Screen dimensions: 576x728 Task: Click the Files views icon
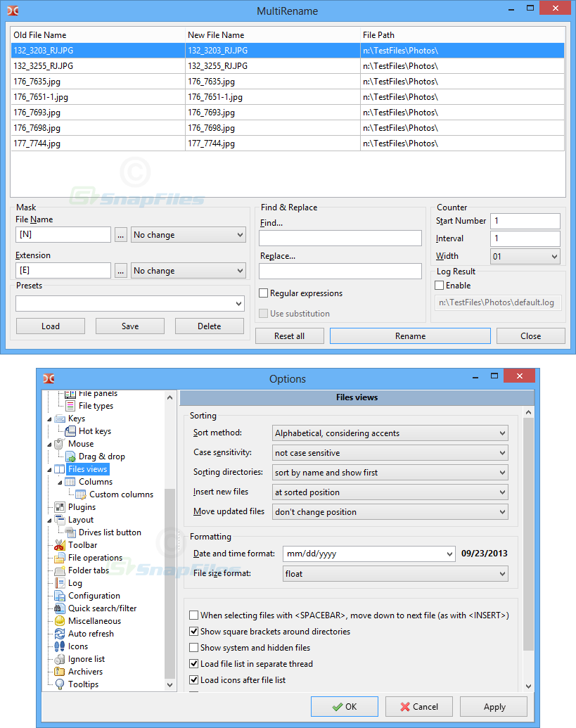coord(59,469)
